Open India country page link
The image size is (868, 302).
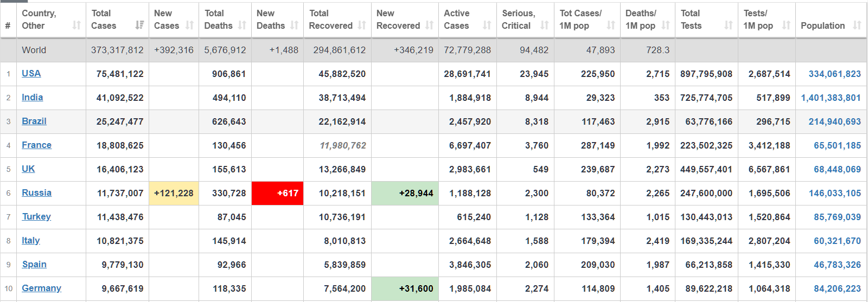pyautogui.click(x=33, y=97)
